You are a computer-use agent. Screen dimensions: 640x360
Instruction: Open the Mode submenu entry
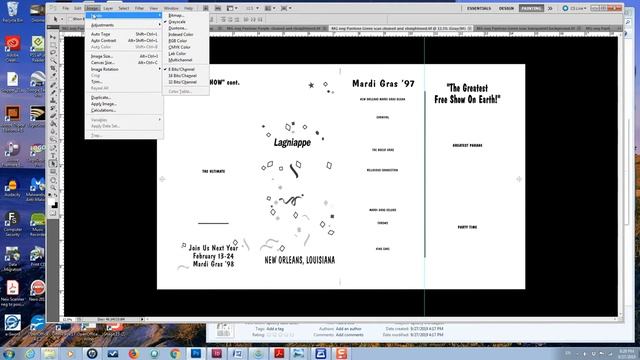point(124,16)
